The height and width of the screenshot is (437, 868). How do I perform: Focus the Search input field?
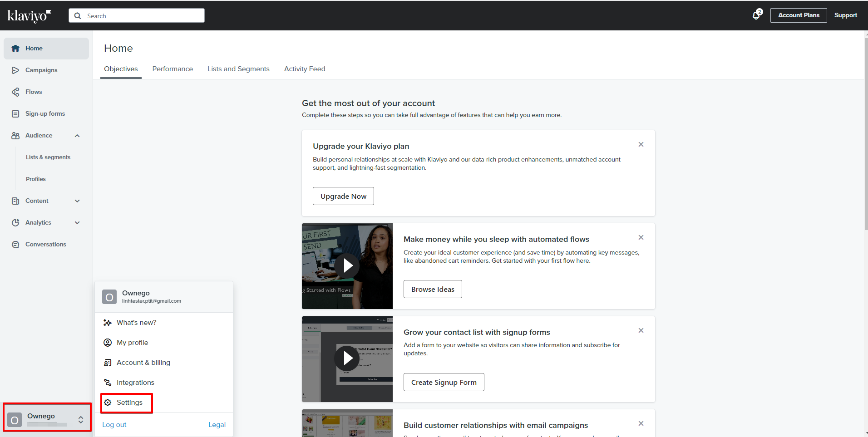point(137,15)
